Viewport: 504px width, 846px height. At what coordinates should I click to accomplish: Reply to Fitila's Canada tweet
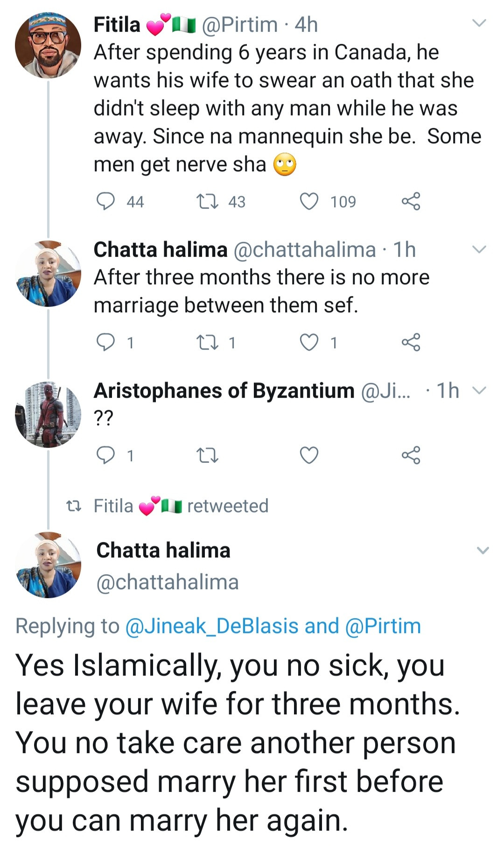coord(105,202)
